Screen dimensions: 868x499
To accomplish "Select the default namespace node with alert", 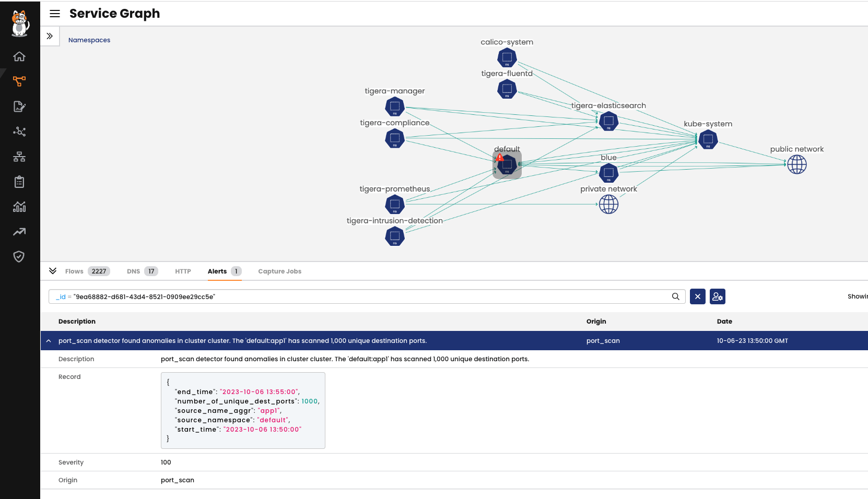I will pos(507,165).
